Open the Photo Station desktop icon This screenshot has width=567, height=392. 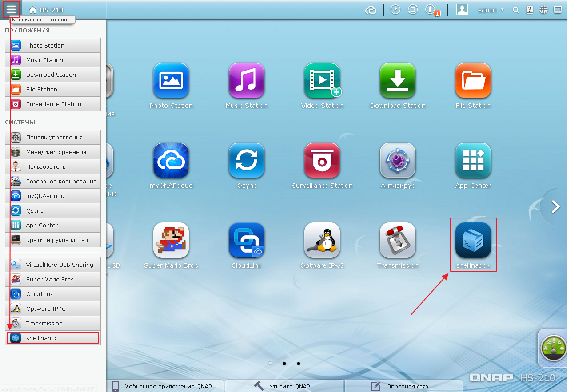click(x=171, y=81)
